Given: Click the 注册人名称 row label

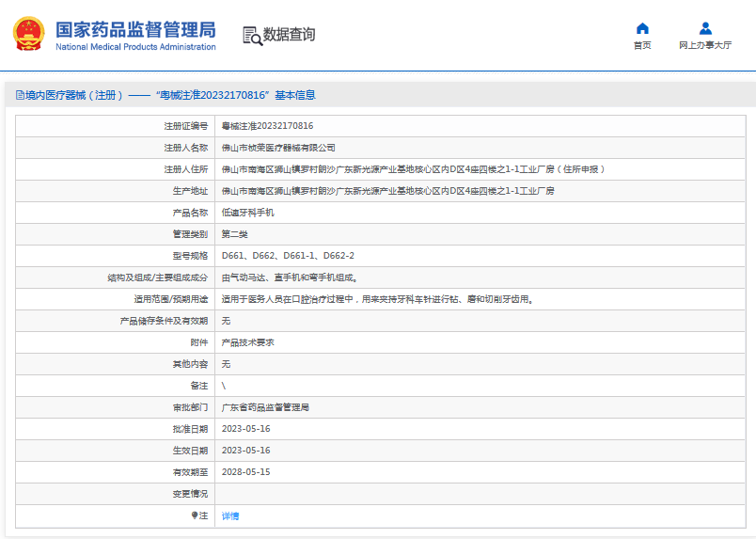Looking at the screenshot, I should [x=185, y=148].
